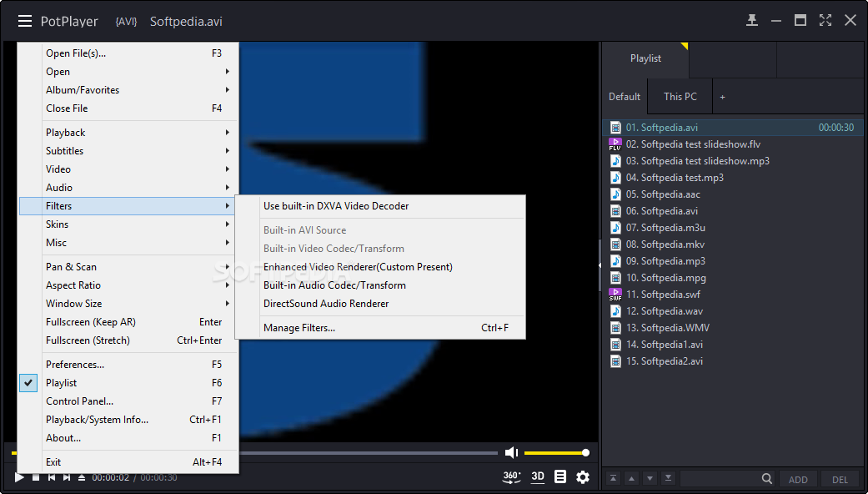Toggle the playlist panel icon
The width and height of the screenshot is (868, 494).
[x=560, y=476]
